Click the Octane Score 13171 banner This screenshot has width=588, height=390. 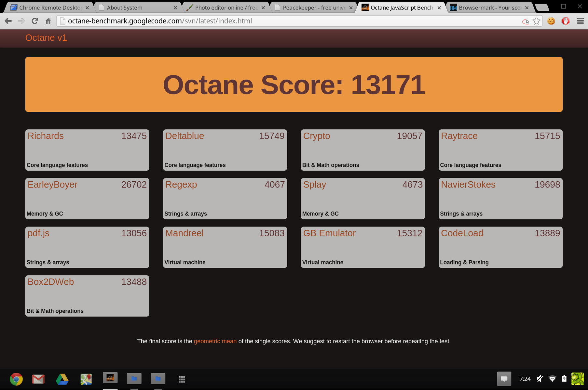294,84
